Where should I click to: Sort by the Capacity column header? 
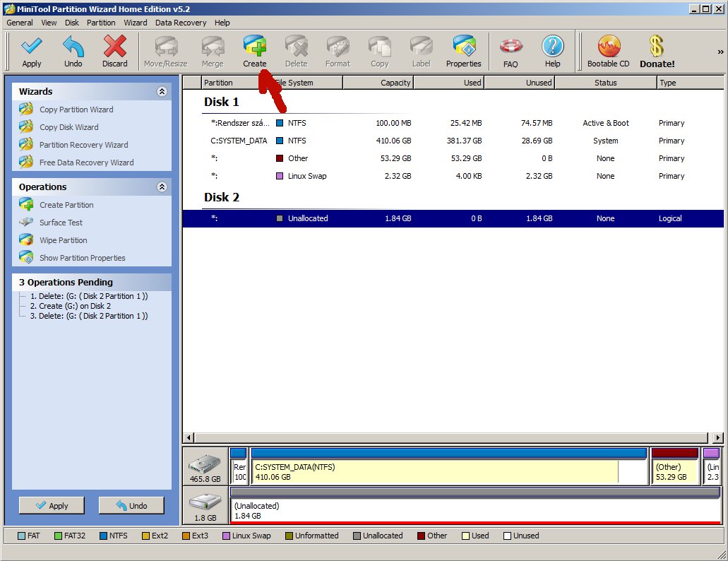pyautogui.click(x=378, y=83)
